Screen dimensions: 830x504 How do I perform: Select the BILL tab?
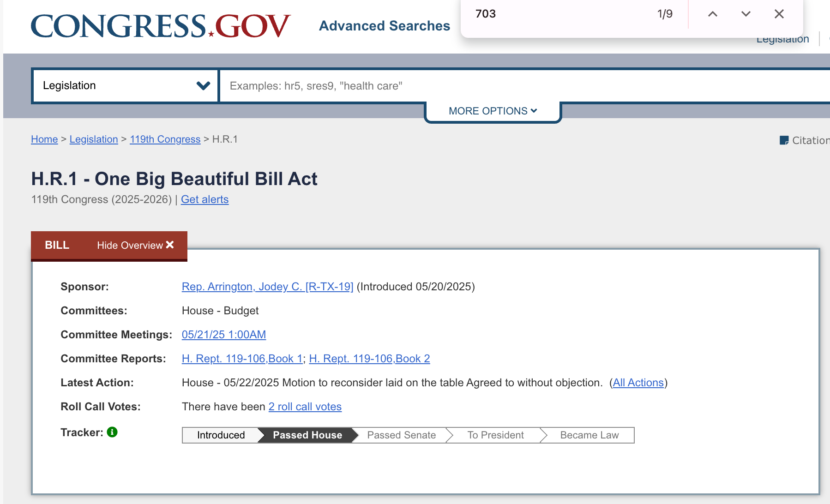point(57,245)
